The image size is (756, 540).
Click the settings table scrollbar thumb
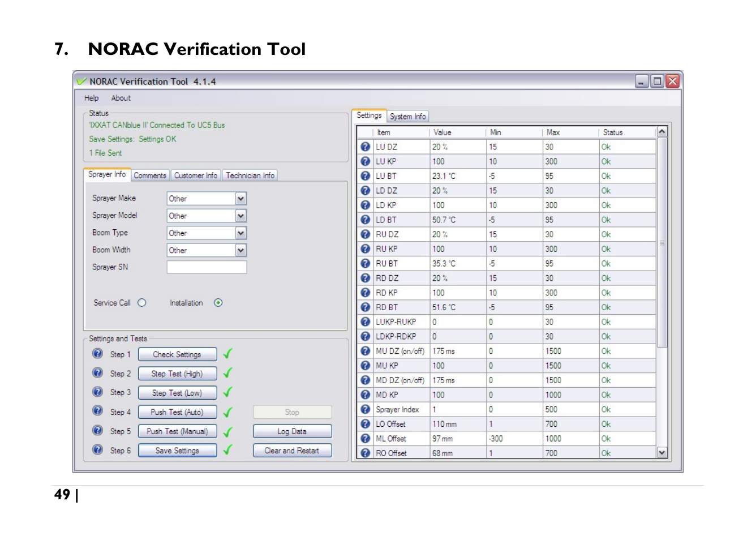[662, 242]
